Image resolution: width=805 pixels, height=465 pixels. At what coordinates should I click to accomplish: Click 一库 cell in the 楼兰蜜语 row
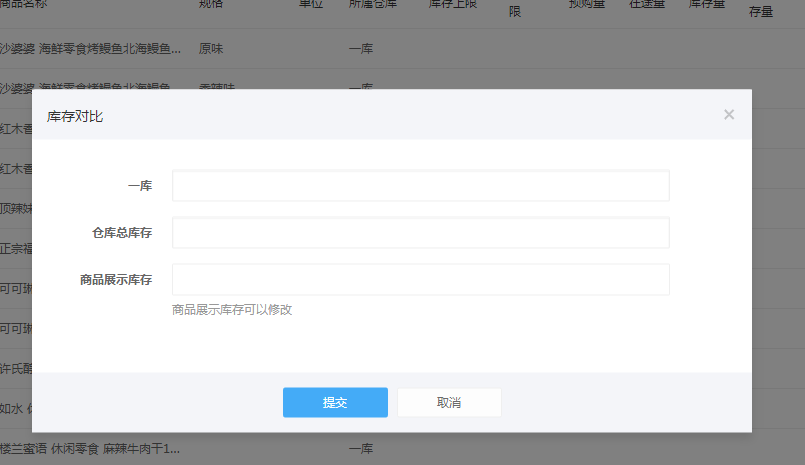point(361,449)
